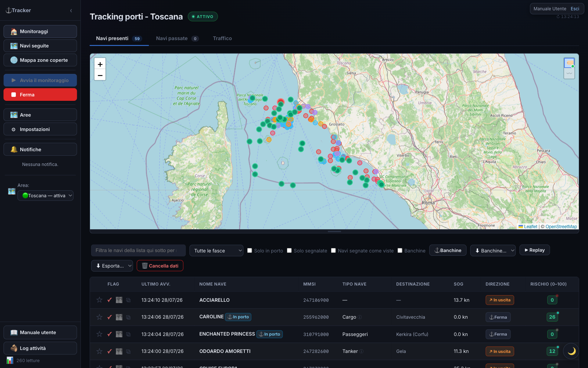Click the map icon beside Area selector
Viewport: 588px width, 368px height.
tap(12, 191)
